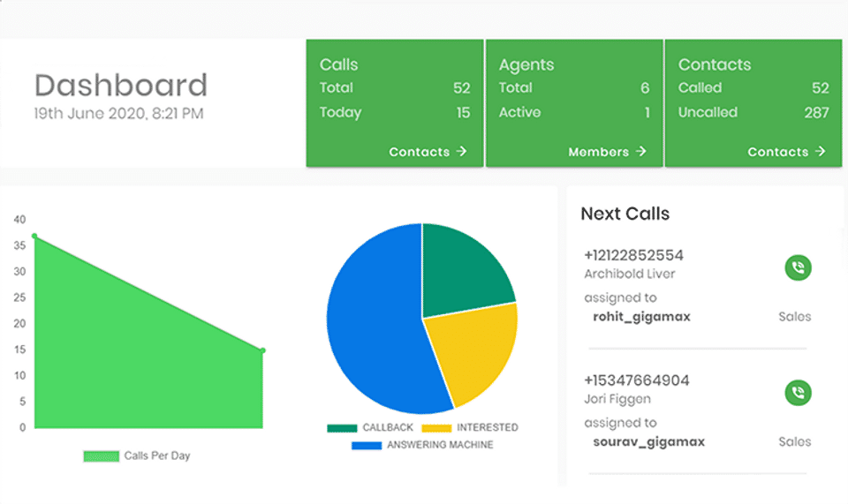Image resolution: width=848 pixels, height=504 pixels.
Task: Click the contact name Jori Figgen
Action: click(x=617, y=399)
